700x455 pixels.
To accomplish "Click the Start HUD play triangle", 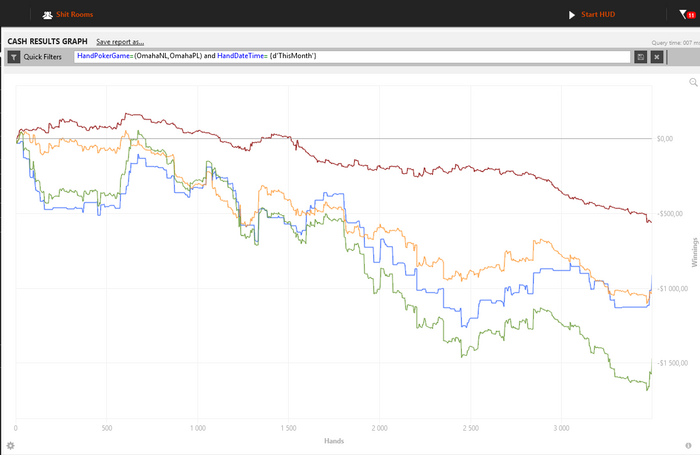I will [571, 15].
